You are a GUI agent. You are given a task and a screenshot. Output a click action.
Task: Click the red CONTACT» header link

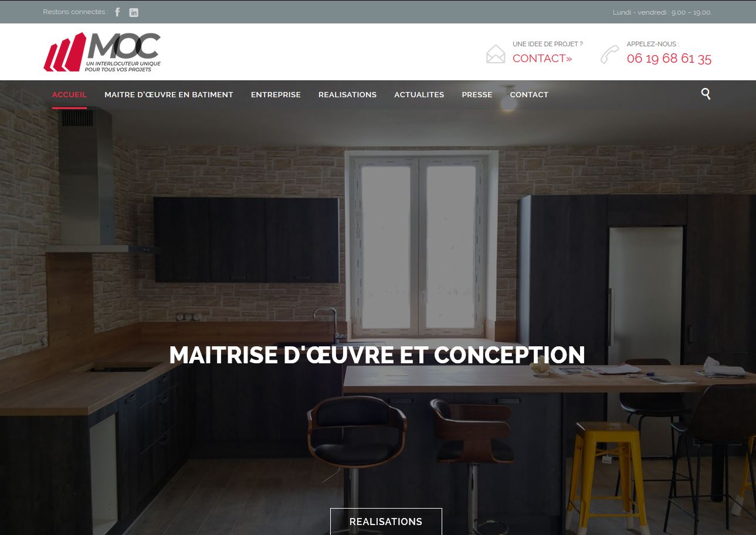(x=543, y=59)
